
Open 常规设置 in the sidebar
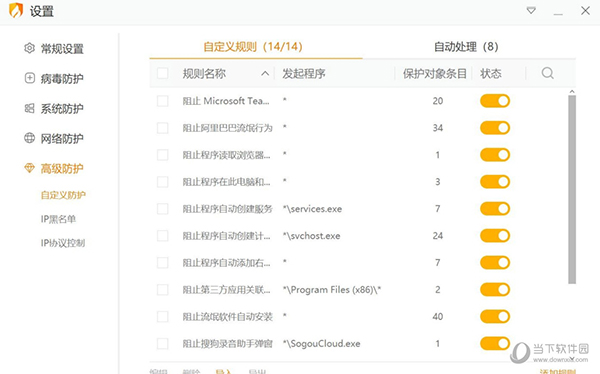(x=54, y=49)
